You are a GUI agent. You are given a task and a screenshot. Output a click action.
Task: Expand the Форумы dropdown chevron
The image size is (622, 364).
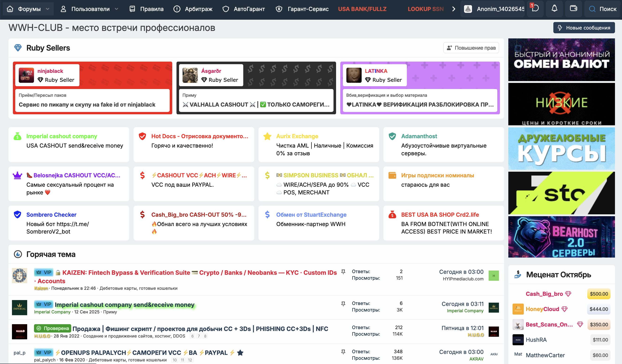[48, 9]
